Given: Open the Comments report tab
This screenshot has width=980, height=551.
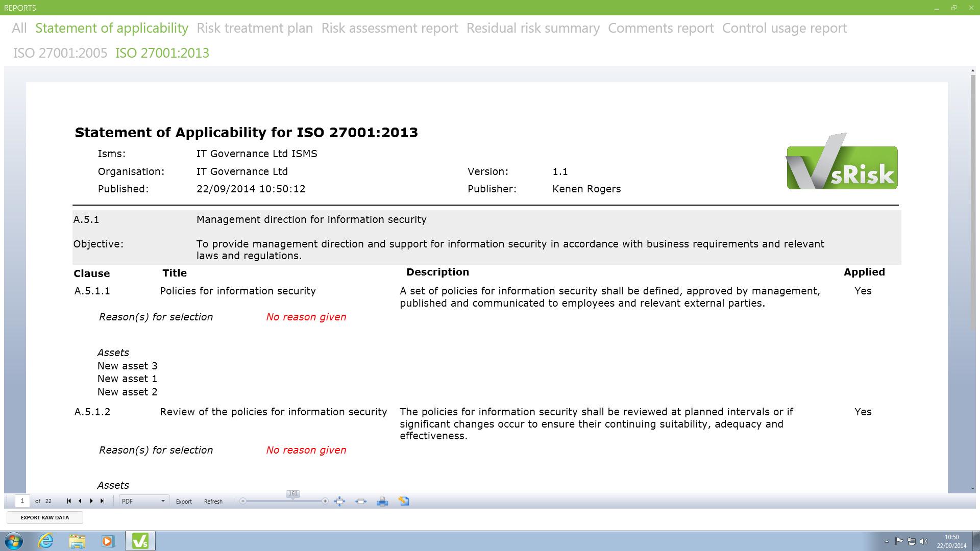Looking at the screenshot, I should click(660, 28).
